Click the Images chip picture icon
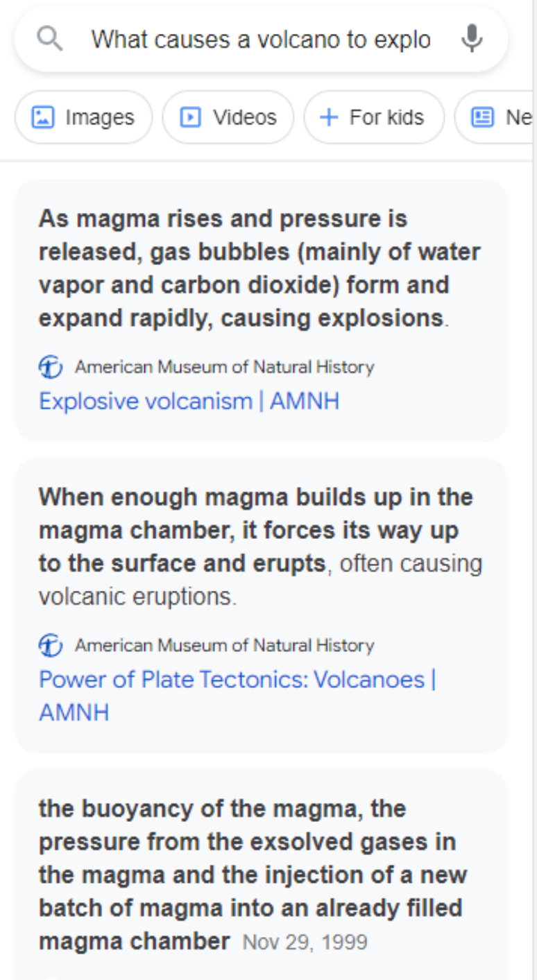The width and height of the screenshot is (537, 980). 43,117
